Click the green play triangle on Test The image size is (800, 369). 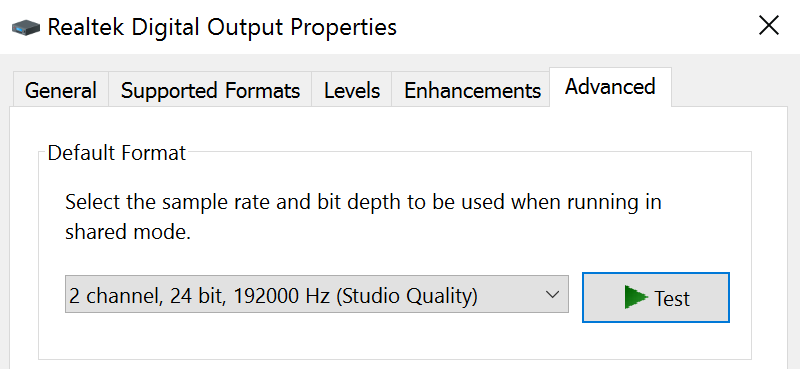pos(636,298)
